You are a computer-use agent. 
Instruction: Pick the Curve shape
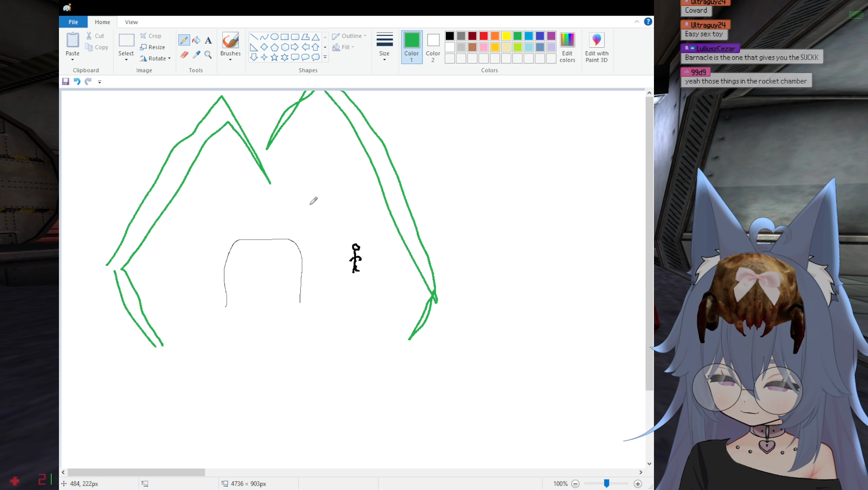pos(264,37)
